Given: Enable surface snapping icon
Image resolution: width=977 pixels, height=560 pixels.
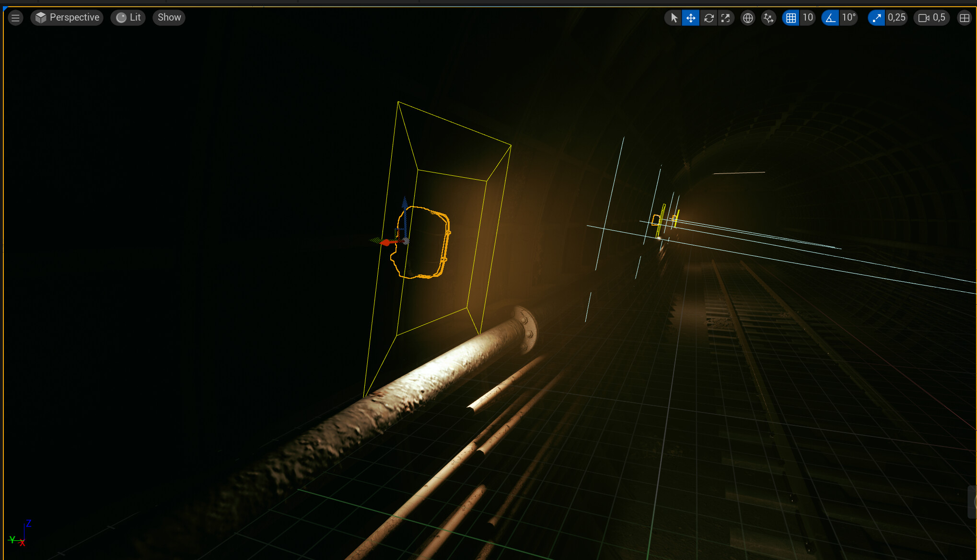Looking at the screenshot, I should pyautogui.click(x=768, y=17).
